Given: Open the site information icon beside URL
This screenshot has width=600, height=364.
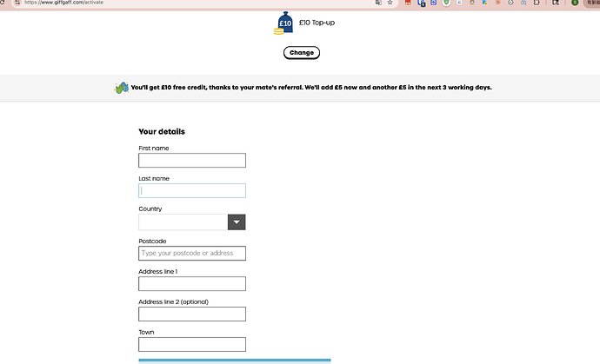Looking at the screenshot, I should [17, 3].
